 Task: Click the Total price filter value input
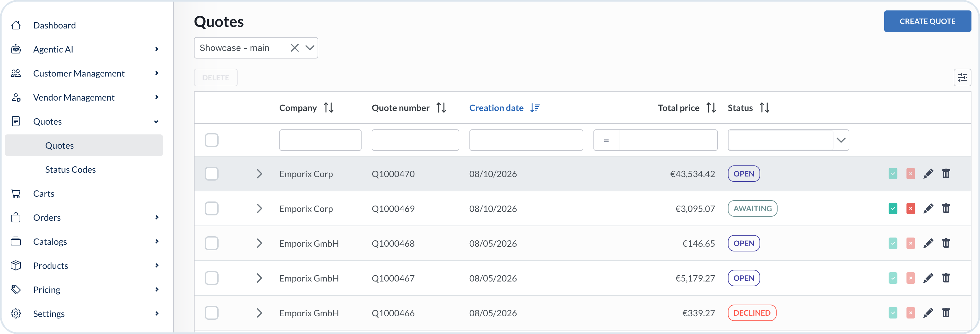668,140
